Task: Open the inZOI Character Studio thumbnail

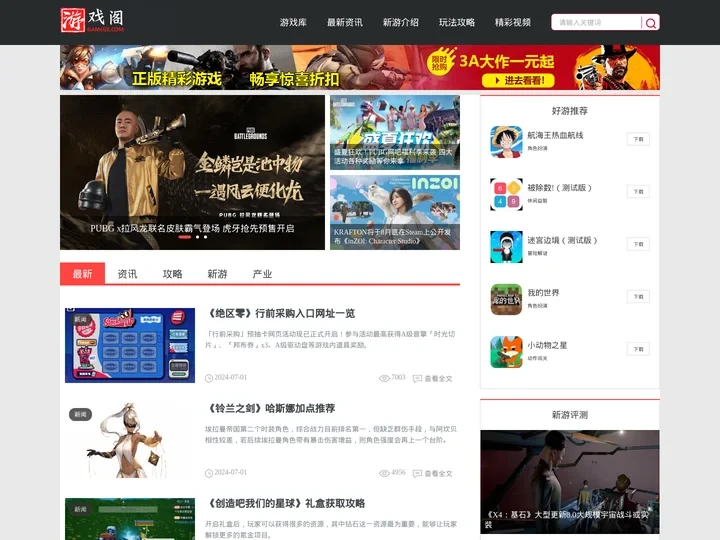Action: click(394, 212)
